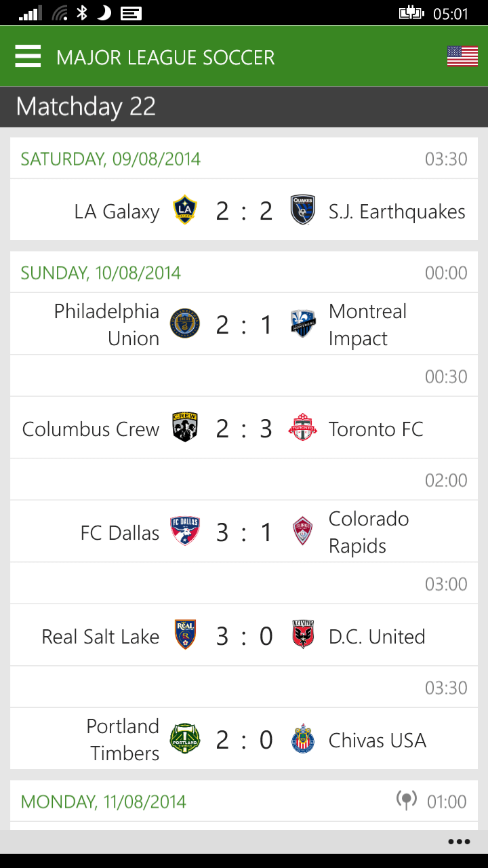Select the FC Dallas crest
The width and height of the screenshot is (488, 868).
pyautogui.click(x=185, y=532)
